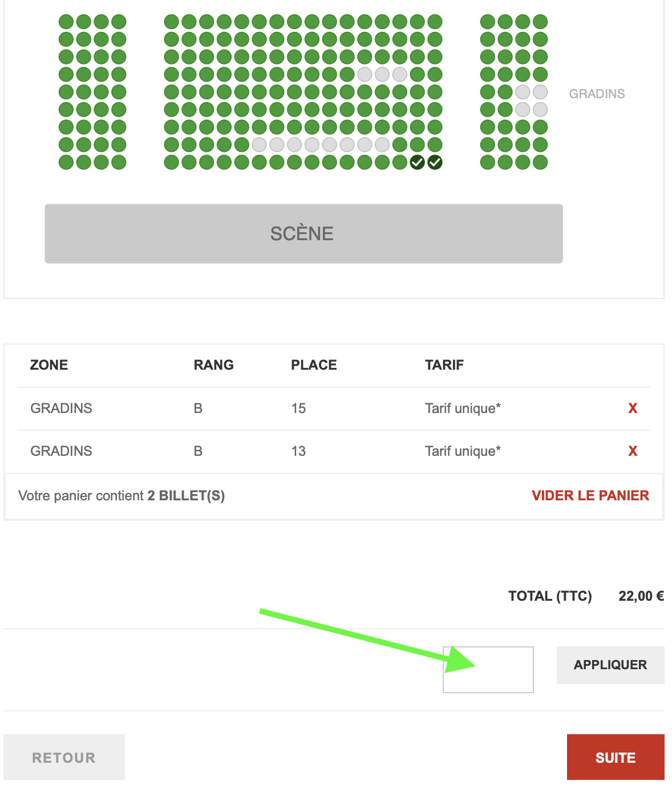Remove the seat 13 ticket from cart
This screenshot has width=672, height=785.
(x=633, y=451)
